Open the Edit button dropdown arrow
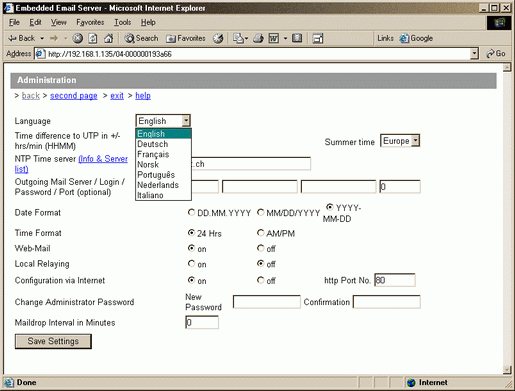 tap(285, 39)
